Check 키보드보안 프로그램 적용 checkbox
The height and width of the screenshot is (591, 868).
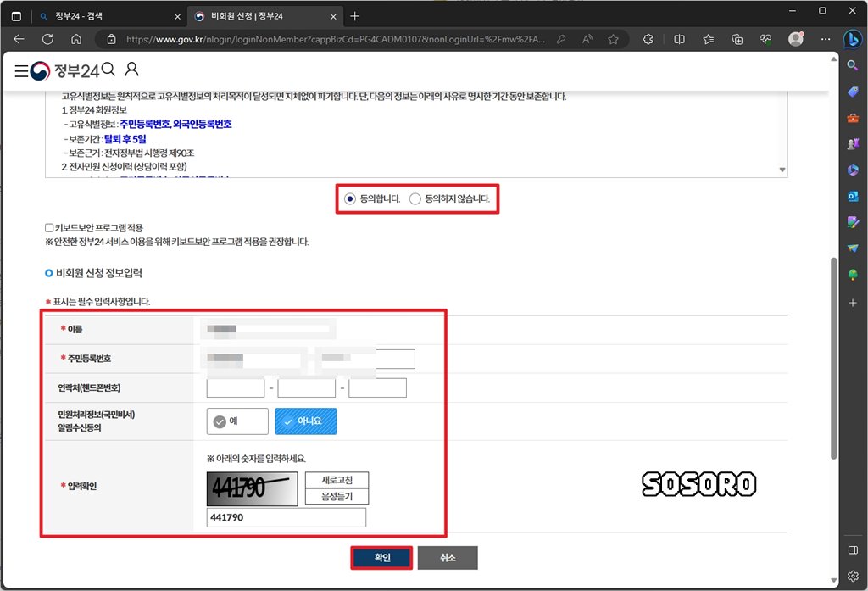click(x=49, y=227)
